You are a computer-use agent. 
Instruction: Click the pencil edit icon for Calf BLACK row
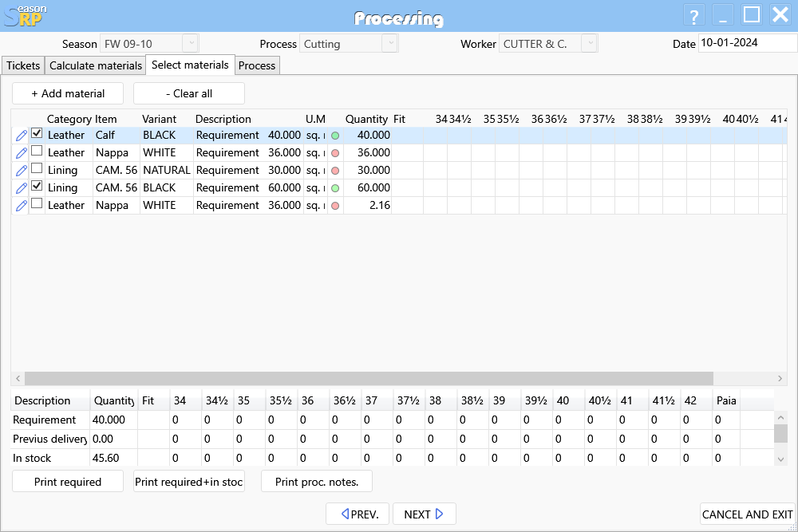pos(21,136)
